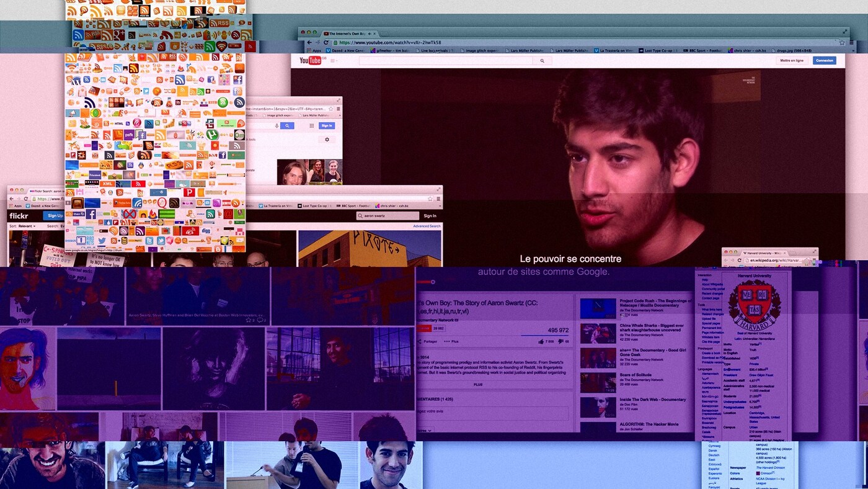Screen dimensions: 868x489
Task: Open BBC Sport Football bookmark
Action: pos(702,50)
